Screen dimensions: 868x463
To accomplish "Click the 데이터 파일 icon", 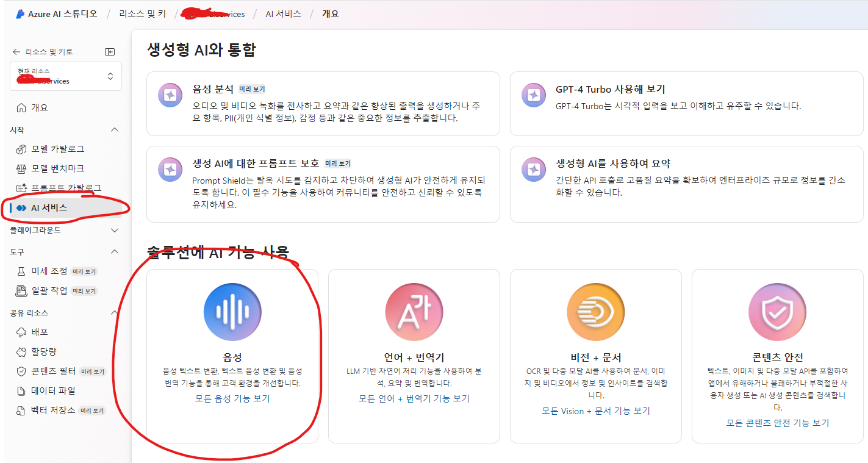I will point(21,390).
